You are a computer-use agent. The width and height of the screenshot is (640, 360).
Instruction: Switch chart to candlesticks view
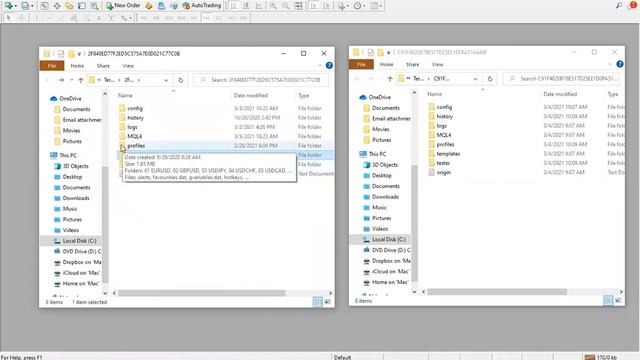246,6
